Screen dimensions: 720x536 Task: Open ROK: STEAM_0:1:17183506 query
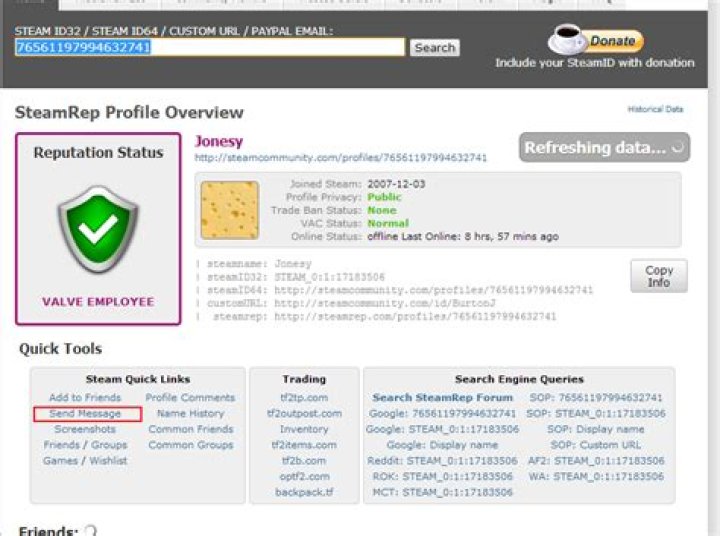pyautogui.click(x=442, y=476)
